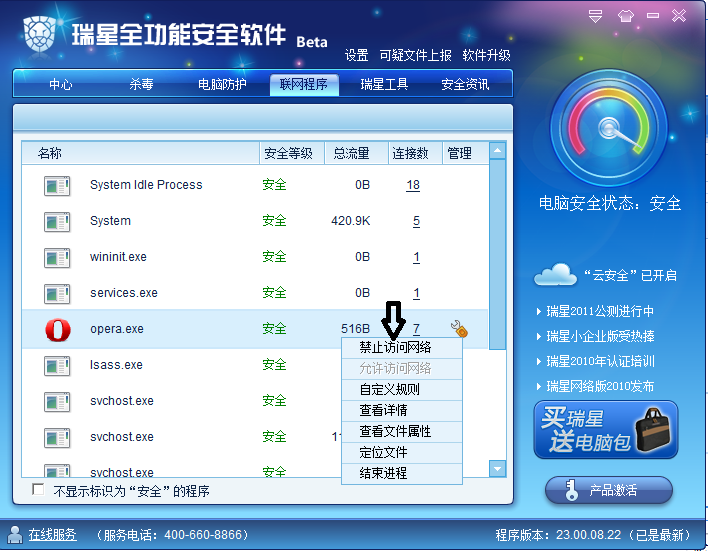This screenshot has height=551, width=708.
Task: Click the 516B traffic value
Action: click(x=355, y=329)
